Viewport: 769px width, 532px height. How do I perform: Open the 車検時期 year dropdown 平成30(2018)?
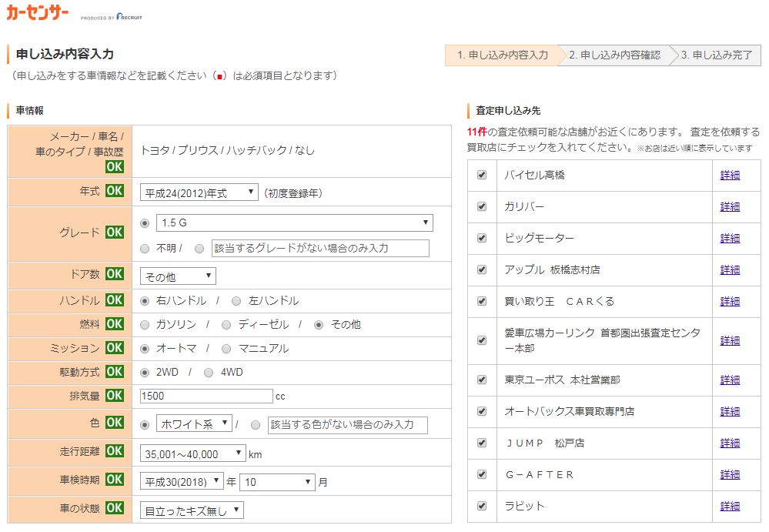[x=182, y=481]
